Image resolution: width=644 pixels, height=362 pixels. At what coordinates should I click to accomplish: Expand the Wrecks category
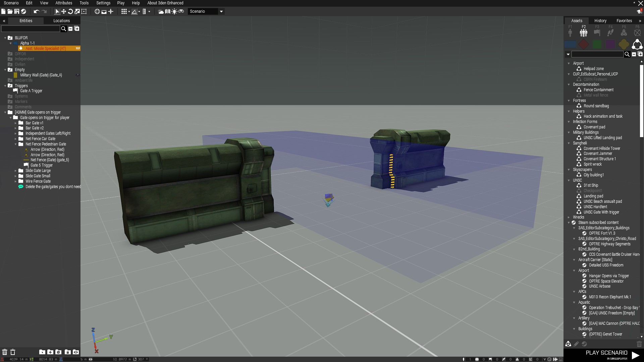569,217
